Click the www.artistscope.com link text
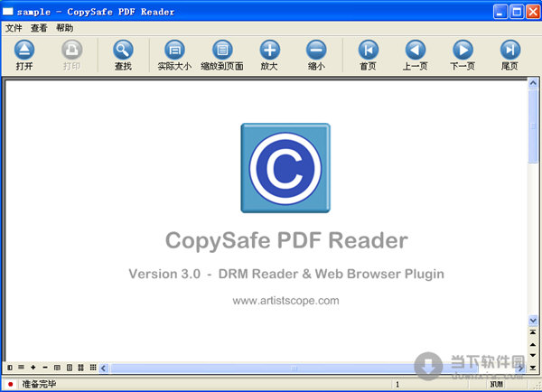The height and width of the screenshot is (392, 542). click(285, 301)
